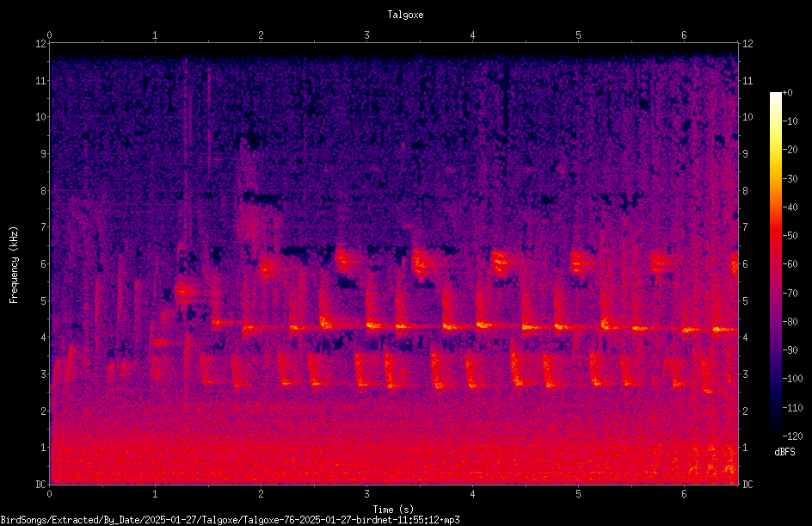Click the -50 level on the color scale
This screenshot has width=812, height=526.
click(x=790, y=235)
